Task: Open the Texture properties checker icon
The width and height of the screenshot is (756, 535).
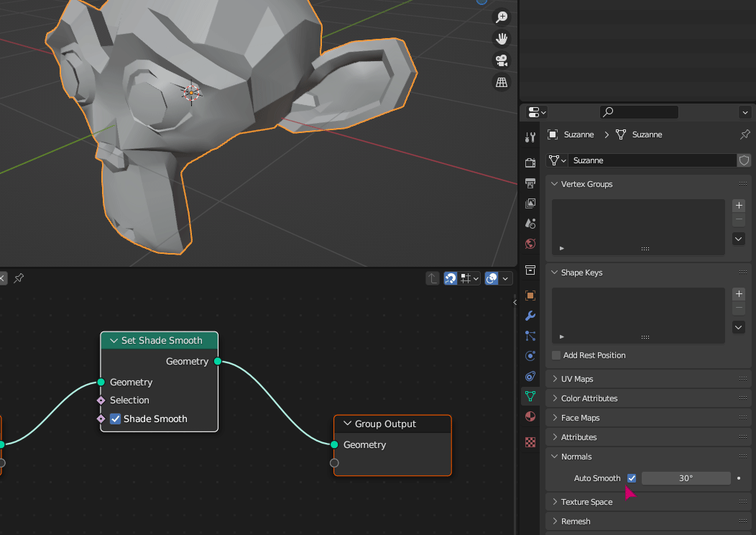Action: pyautogui.click(x=530, y=442)
